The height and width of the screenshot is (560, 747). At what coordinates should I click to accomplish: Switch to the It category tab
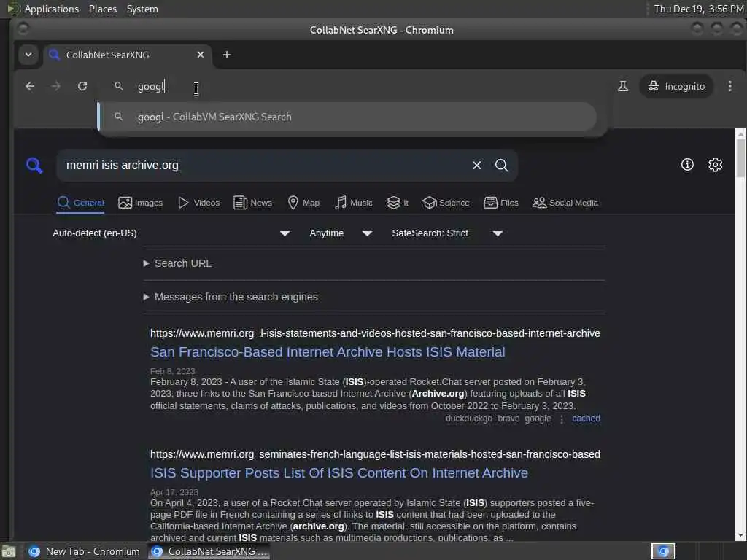[x=398, y=203]
